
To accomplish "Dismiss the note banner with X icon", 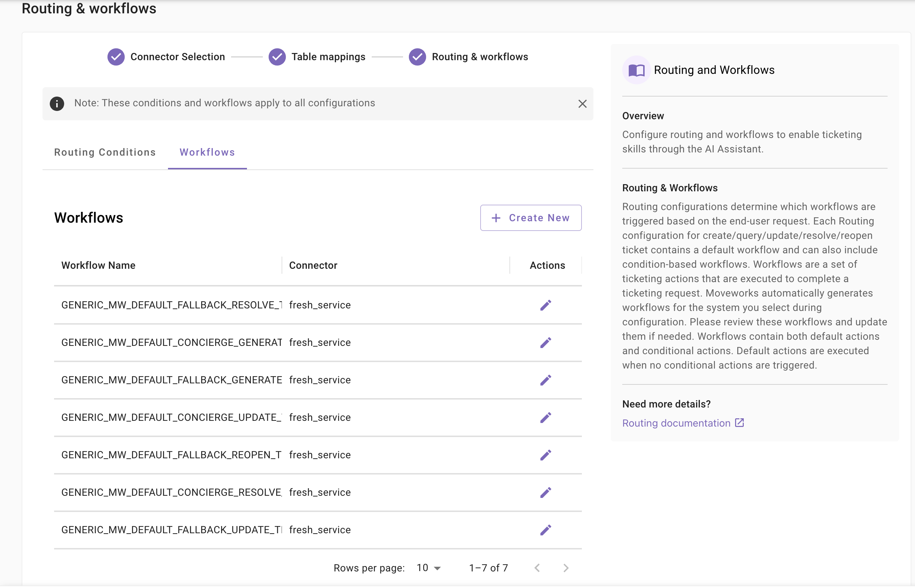I will [x=582, y=103].
